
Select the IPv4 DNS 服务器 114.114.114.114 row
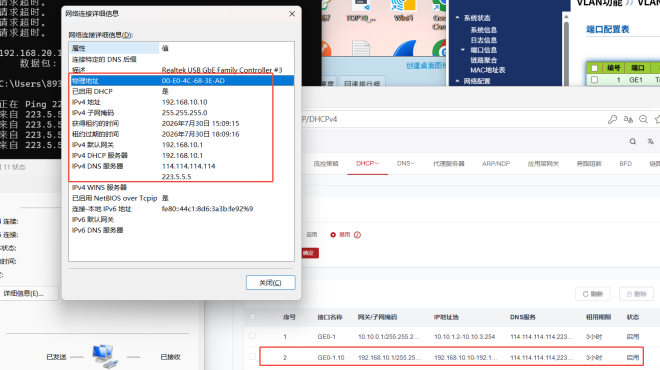181,166
